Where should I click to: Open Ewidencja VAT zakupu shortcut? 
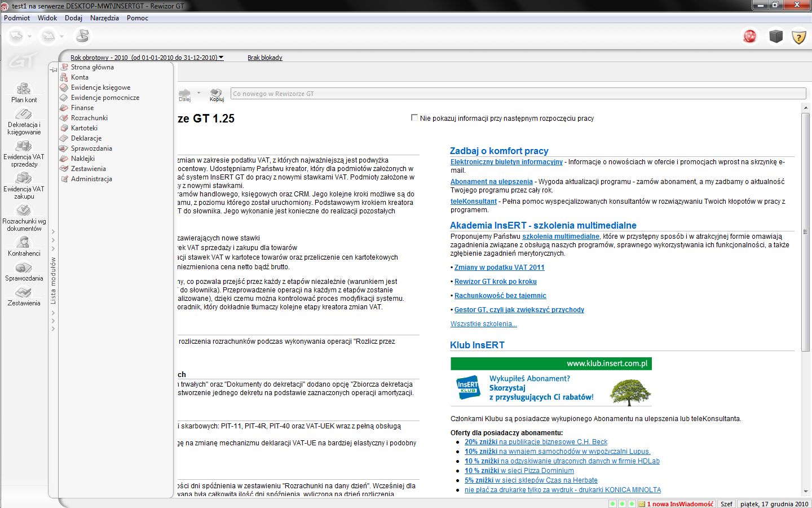click(x=24, y=186)
